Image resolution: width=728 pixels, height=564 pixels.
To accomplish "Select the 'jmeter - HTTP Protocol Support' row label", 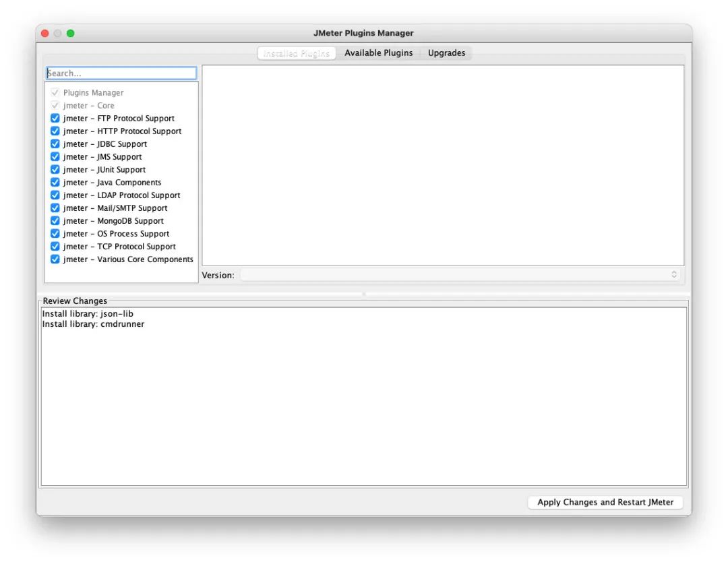I will [x=123, y=131].
